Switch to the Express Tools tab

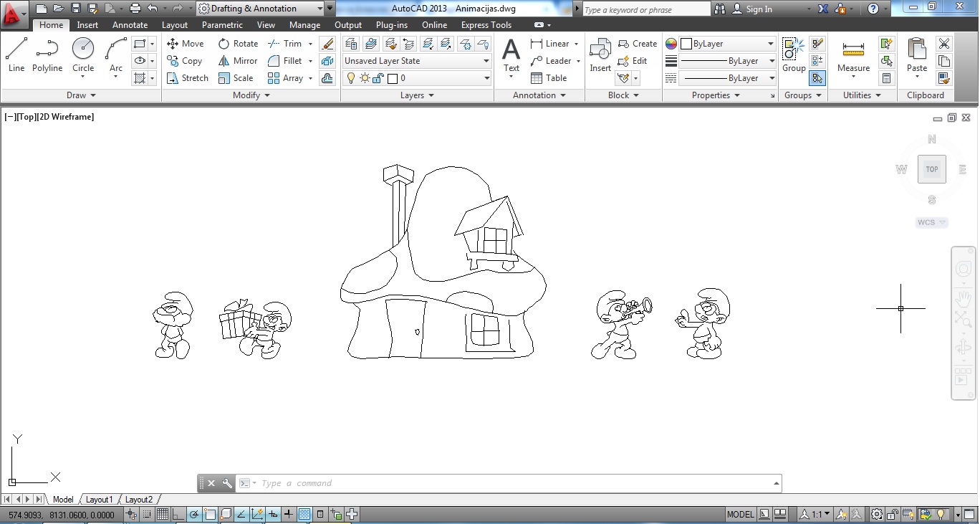point(486,25)
